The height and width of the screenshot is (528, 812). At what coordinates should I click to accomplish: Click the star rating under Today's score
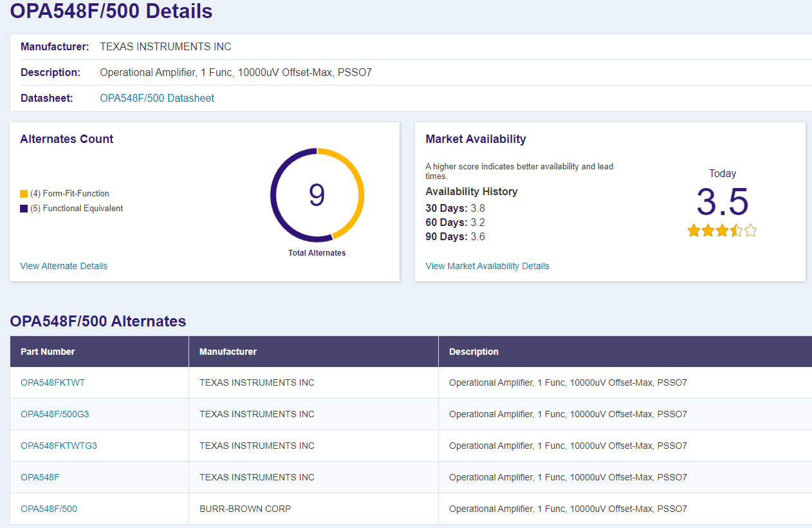(x=722, y=231)
